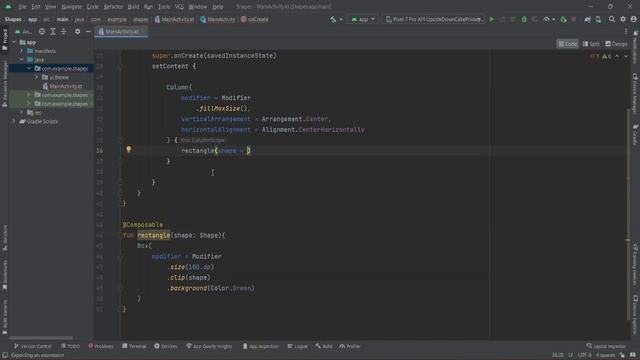640x360 pixels.
Task: Open the Build menu
Action: coord(133,7)
